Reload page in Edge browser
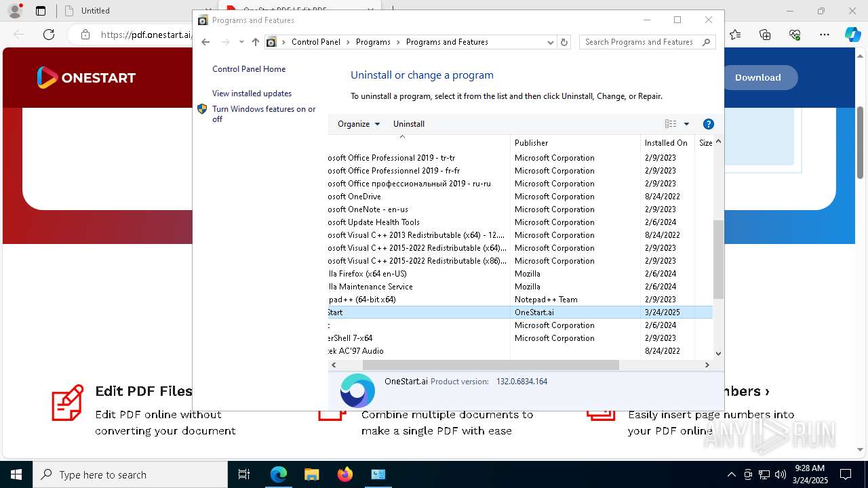Viewport: 868px width, 488px height. [x=49, y=35]
